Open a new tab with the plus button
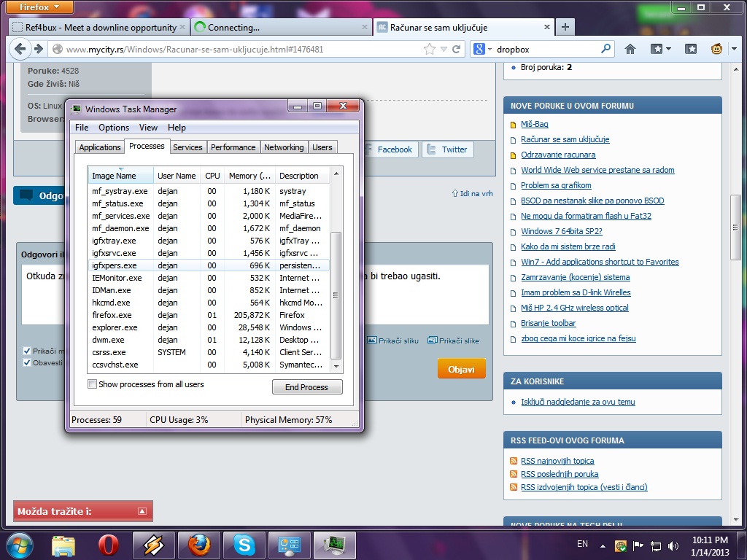This screenshot has height=560, width=747. [565, 27]
